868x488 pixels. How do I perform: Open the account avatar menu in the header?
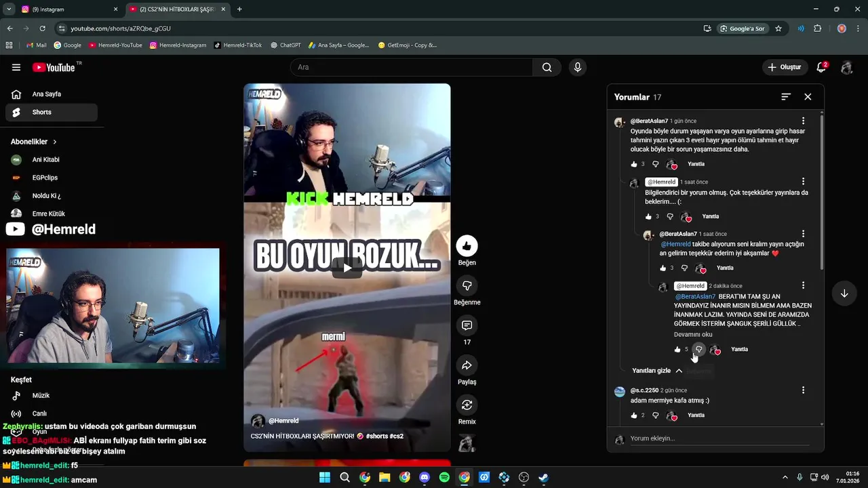pos(846,67)
